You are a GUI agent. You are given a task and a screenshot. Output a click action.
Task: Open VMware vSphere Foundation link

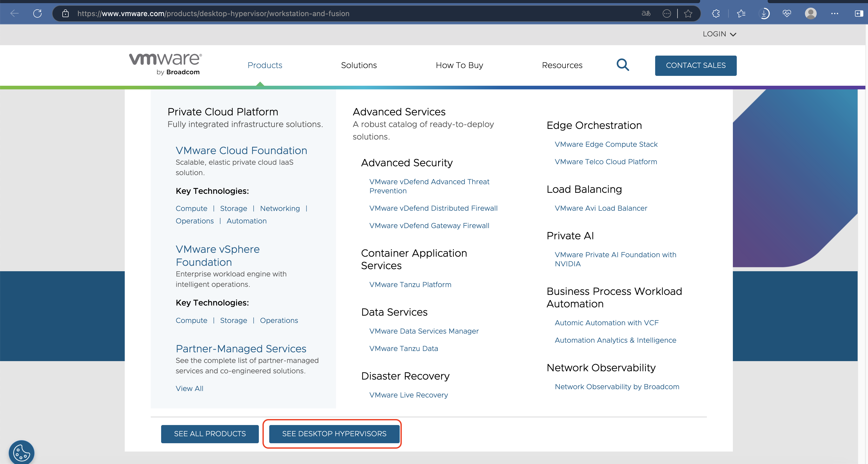pos(218,255)
